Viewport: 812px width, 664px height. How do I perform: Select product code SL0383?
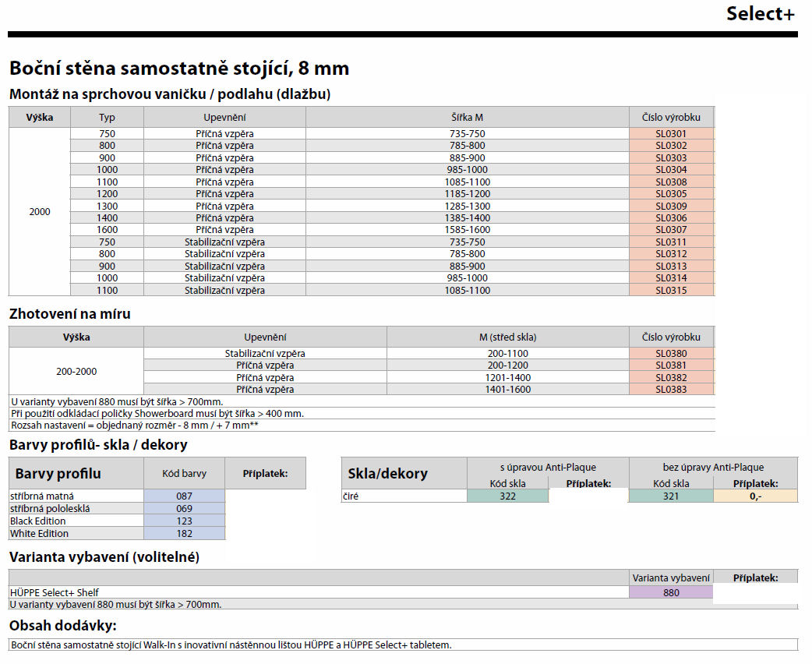pyautogui.click(x=671, y=389)
